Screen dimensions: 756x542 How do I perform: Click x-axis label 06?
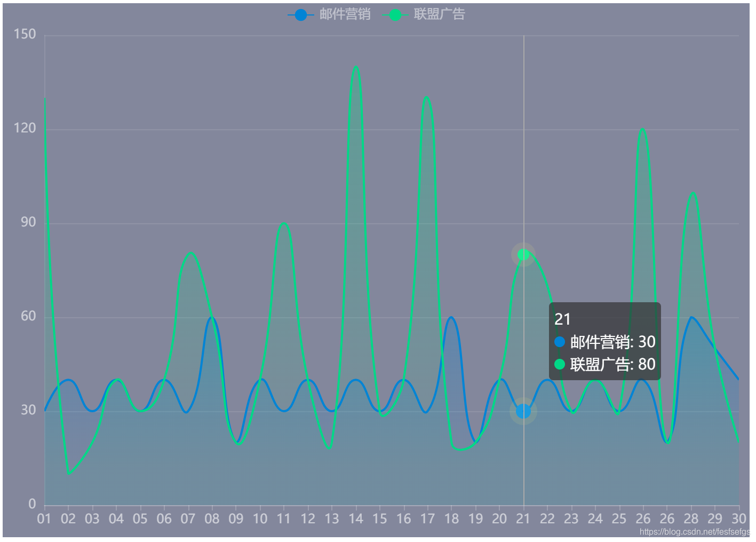click(164, 519)
